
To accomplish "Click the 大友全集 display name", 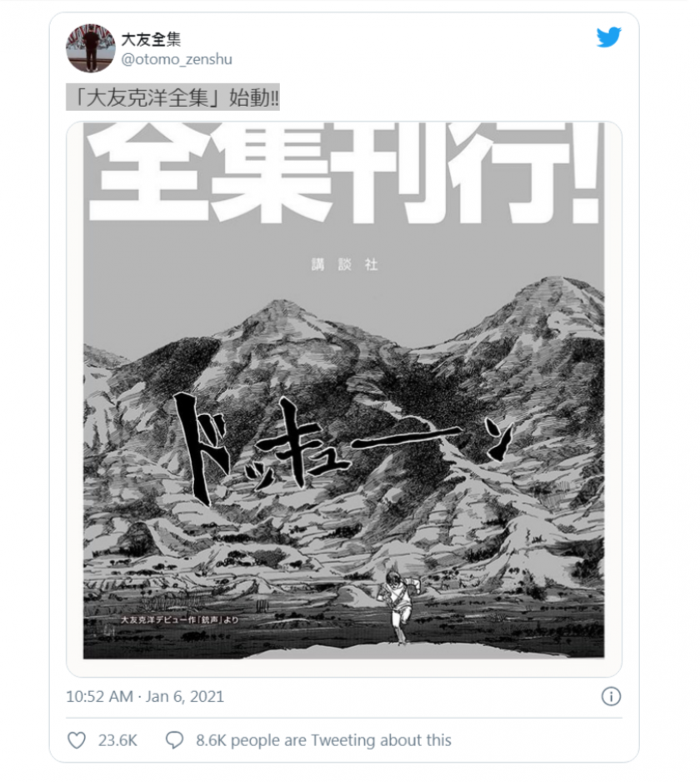I will pyautogui.click(x=151, y=39).
